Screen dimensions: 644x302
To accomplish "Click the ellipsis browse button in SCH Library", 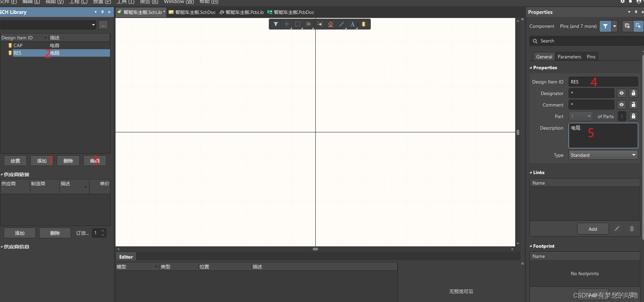I will pyautogui.click(x=103, y=25).
